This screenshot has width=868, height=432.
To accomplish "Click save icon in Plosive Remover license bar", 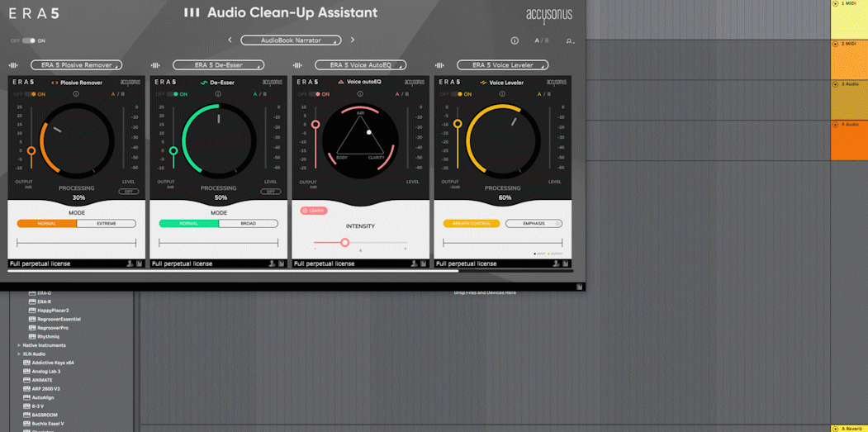I will point(139,263).
